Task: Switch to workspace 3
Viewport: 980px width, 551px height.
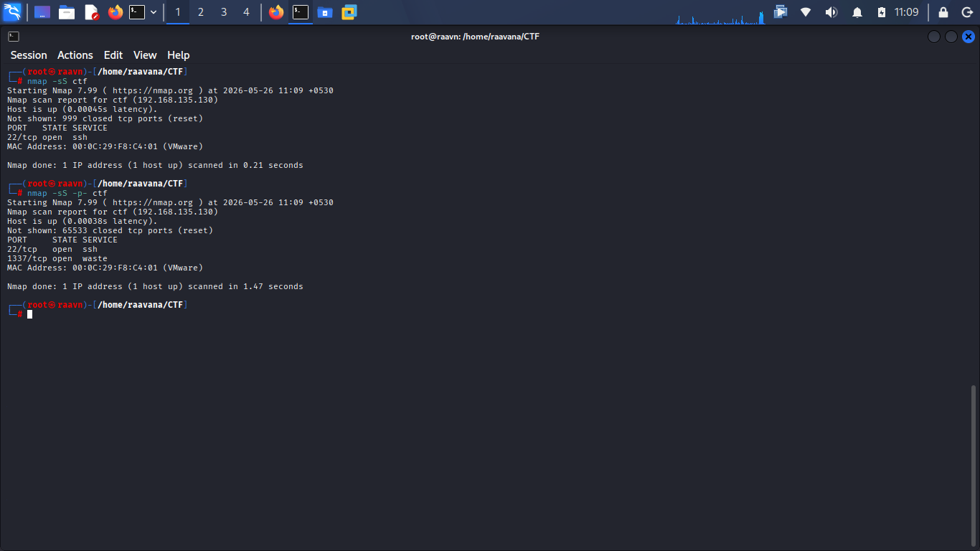Action: 224,12
